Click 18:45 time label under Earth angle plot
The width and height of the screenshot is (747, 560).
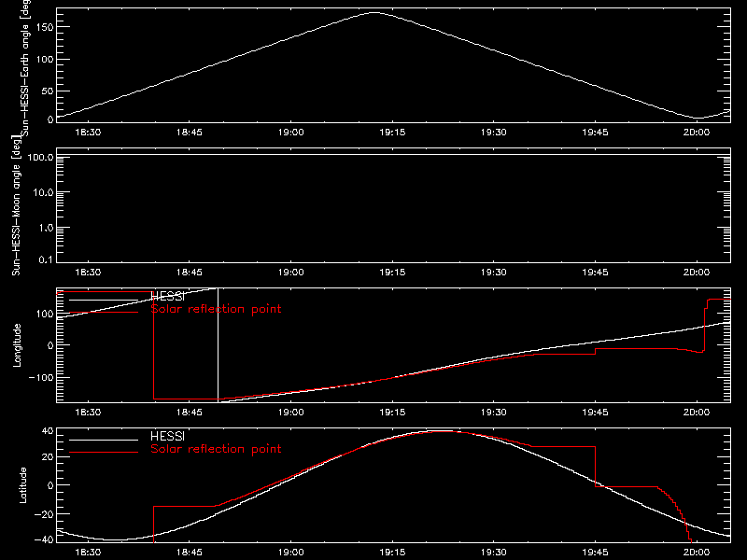click(190, 132)
